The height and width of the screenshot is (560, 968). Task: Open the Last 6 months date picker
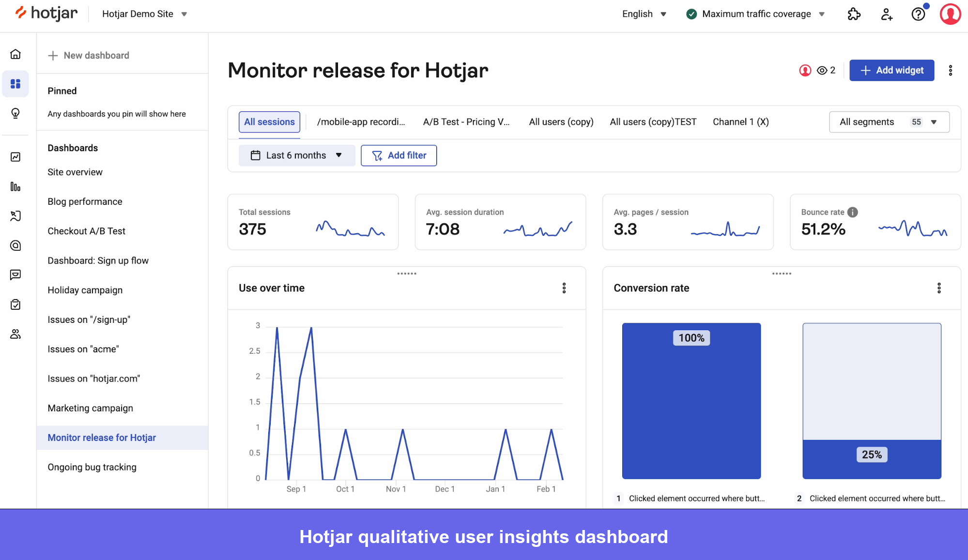pos(296,155)
